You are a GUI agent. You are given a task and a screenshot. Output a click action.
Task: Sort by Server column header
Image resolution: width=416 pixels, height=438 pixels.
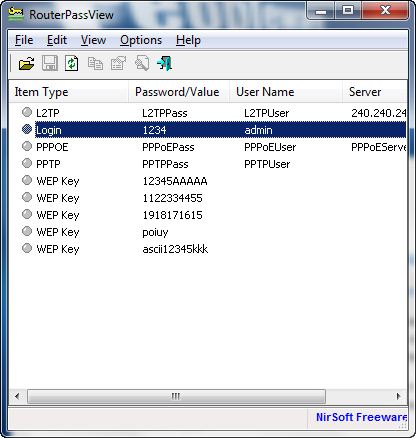(x=375, y=92)
